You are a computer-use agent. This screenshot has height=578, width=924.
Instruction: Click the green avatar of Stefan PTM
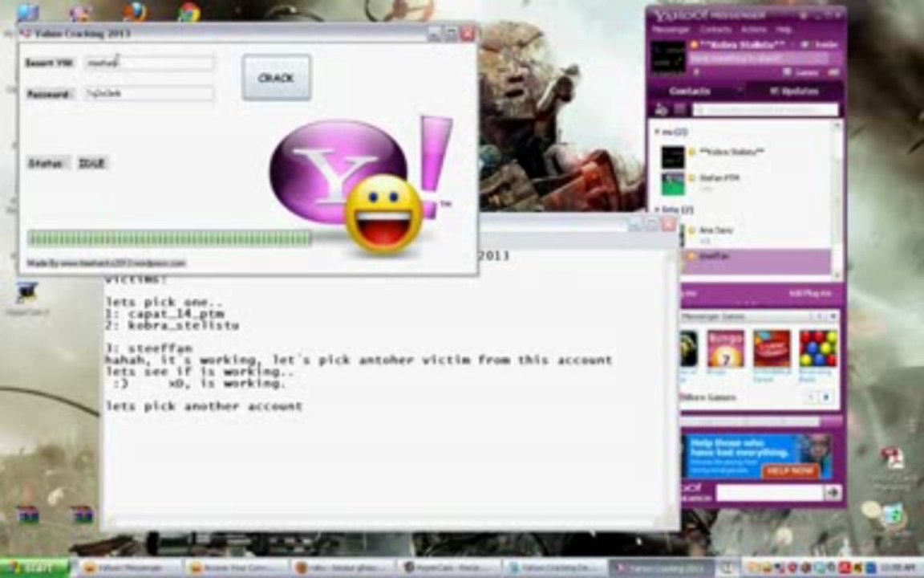672,183
